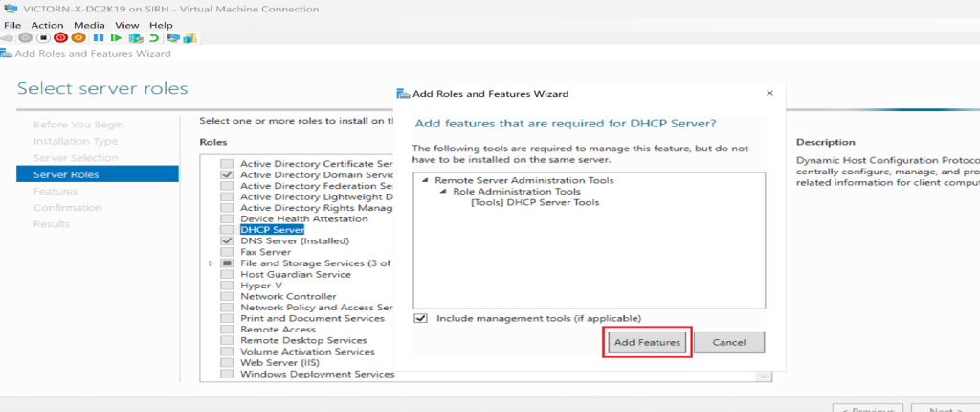The height and width of the screenshot is (412, 980).
Task: Check the Fax Server role checkbox
Action: [x=227, y=252]
